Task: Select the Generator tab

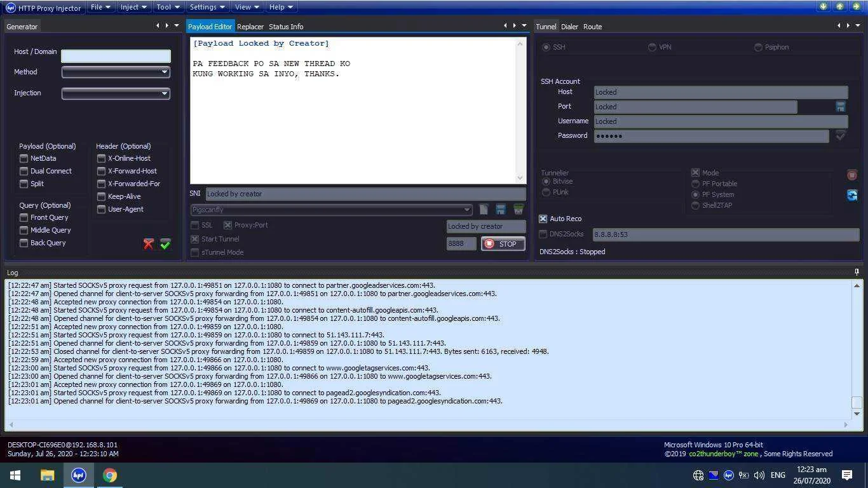Action: click(x=22, y=27)
